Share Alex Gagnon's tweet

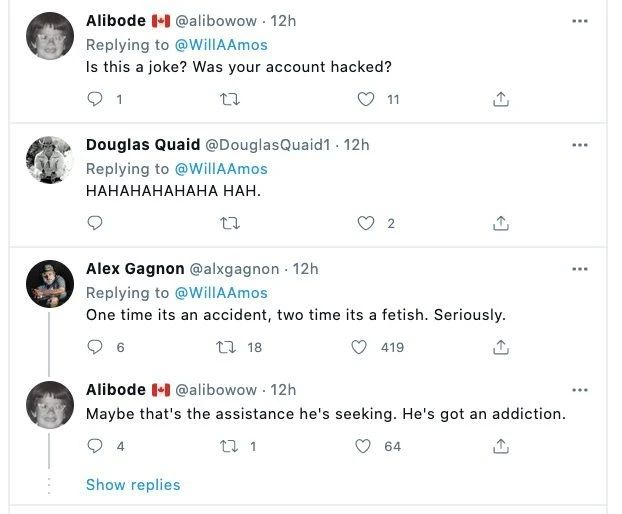coord(502,347)
